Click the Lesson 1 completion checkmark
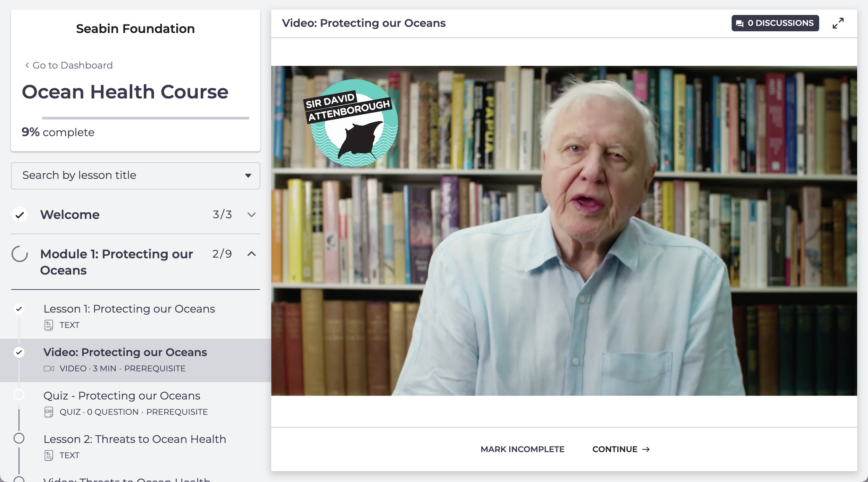The image size is (868, 482). tap(19, 309)
